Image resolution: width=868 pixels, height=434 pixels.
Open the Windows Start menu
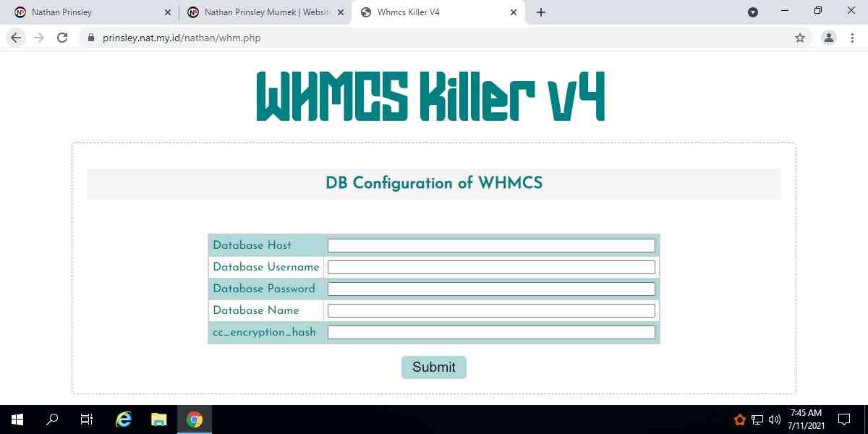(x=17, y=420)
